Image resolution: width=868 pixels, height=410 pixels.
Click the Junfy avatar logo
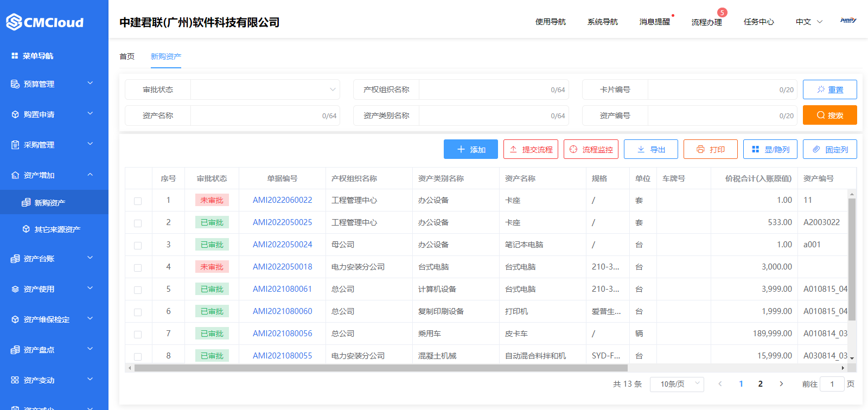click(x=848, y=20)
